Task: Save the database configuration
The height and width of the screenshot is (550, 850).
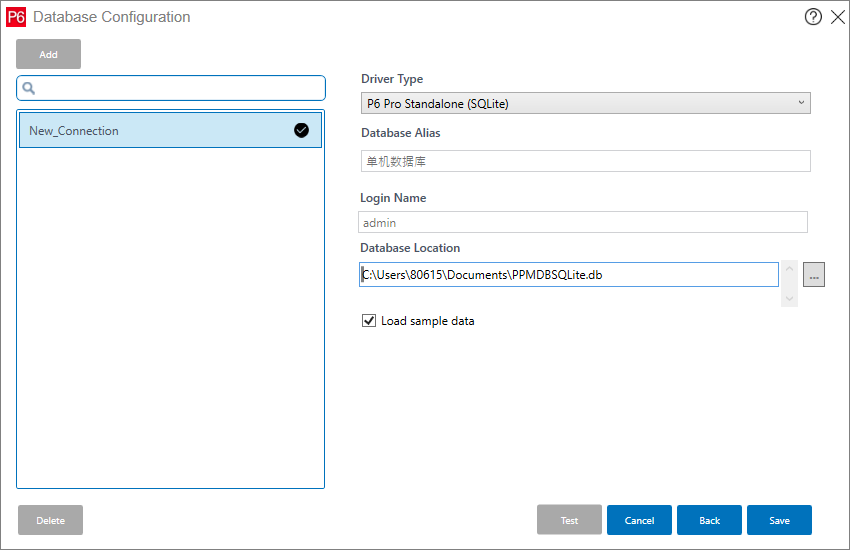Action: point(779,520)
